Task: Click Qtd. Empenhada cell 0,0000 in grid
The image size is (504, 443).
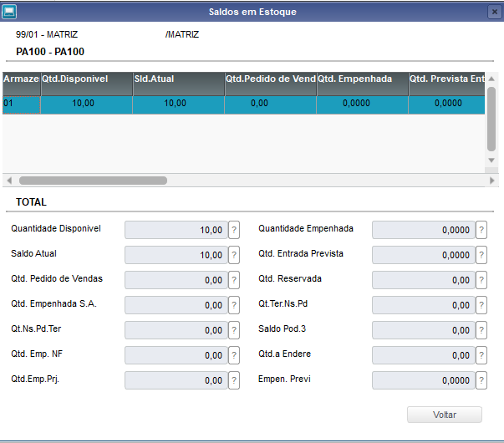Action: [x=363, y=104]
